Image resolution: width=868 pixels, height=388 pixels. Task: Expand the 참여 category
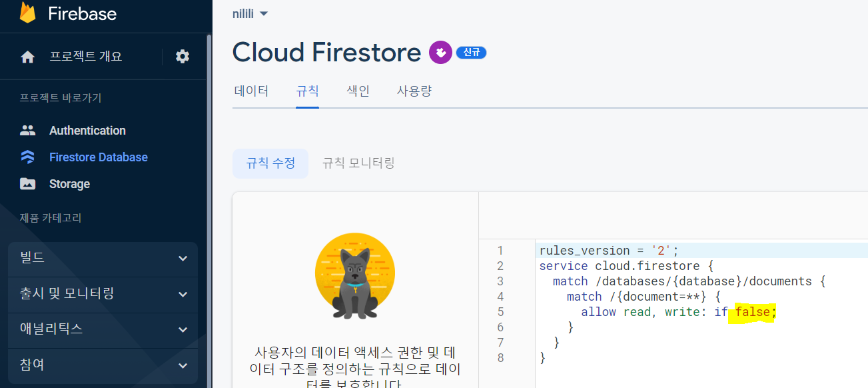103,365
